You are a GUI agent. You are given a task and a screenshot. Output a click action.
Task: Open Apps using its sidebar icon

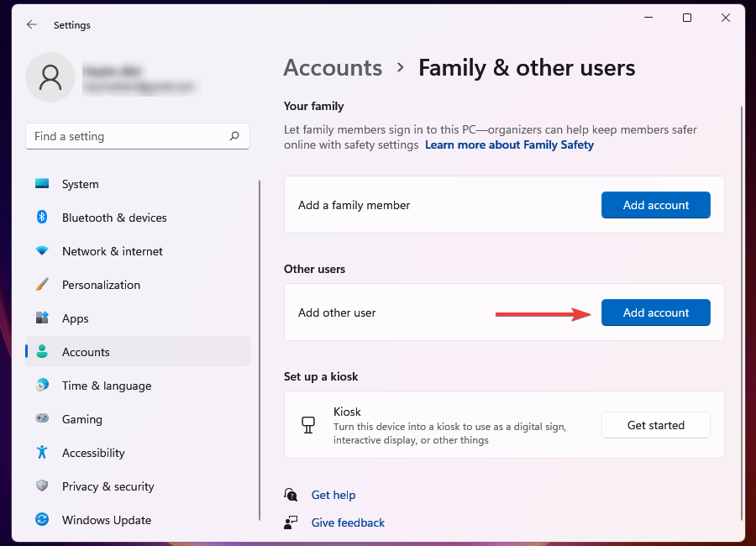tap(42, 318)
